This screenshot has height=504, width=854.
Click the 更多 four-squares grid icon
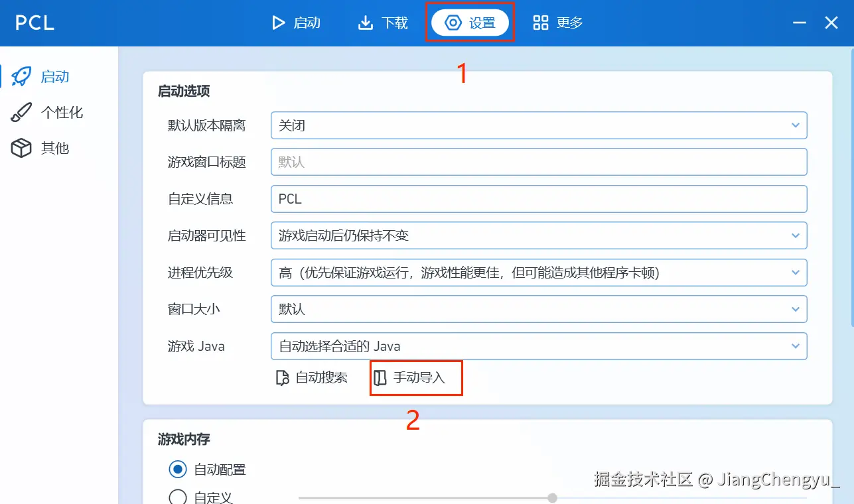coord(541,23)
